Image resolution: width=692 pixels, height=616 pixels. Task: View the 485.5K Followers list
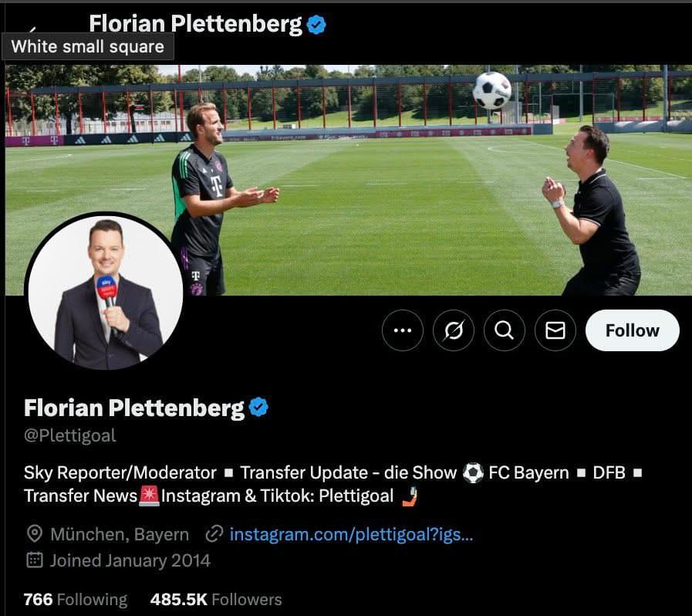pos(216,600)
